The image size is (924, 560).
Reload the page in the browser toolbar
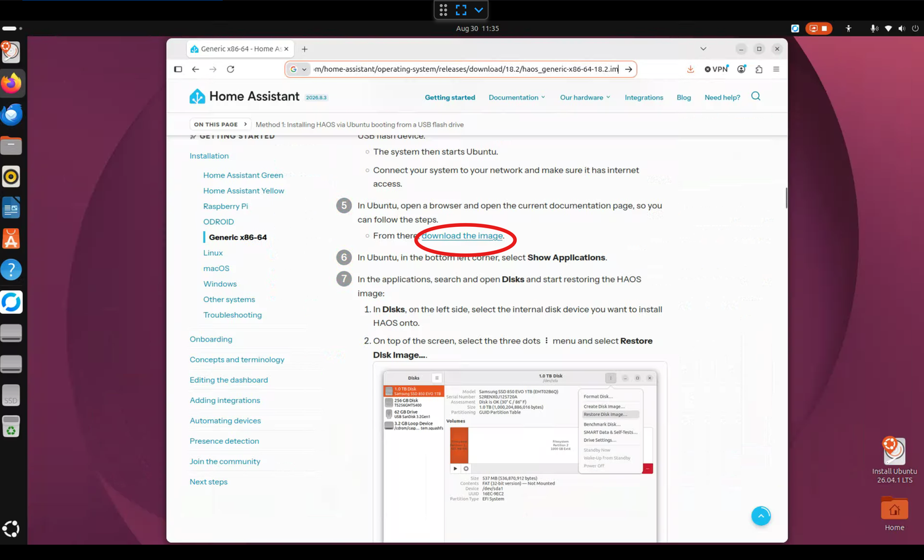230,69
